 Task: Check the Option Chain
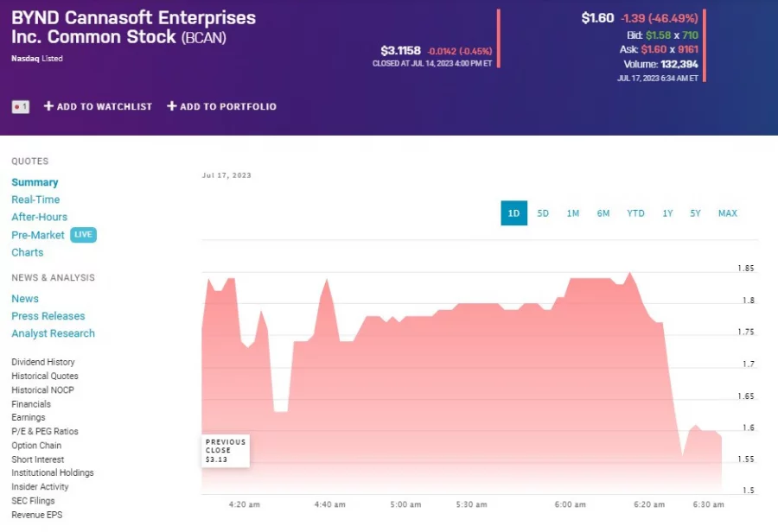point(35,445)
